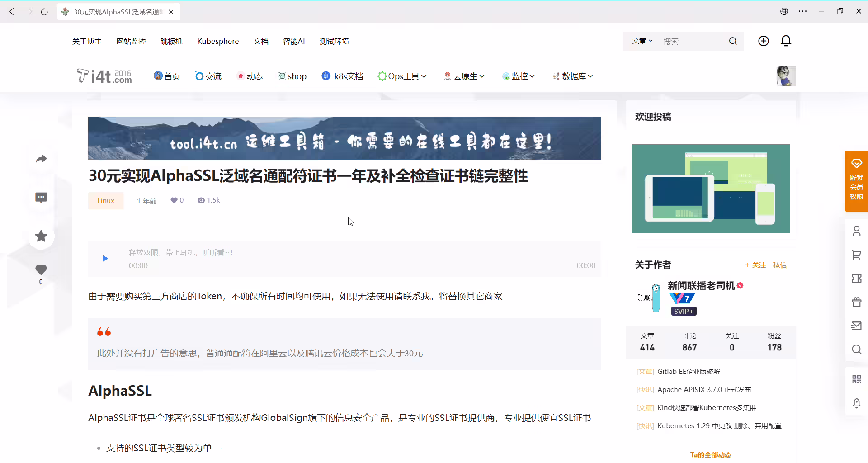View the author's 414 文章 count

pos(647,342)
